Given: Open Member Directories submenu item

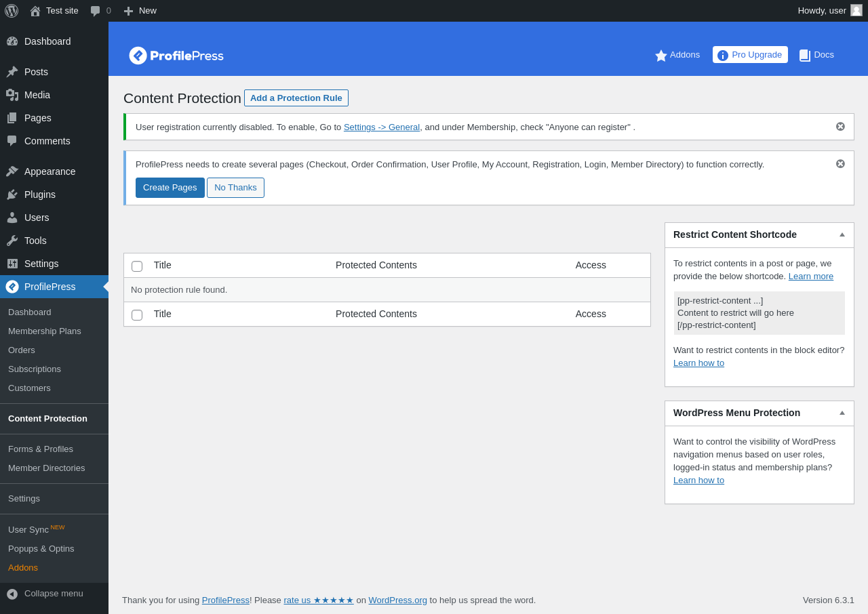Looking at the screenshot, I should 47,468.
